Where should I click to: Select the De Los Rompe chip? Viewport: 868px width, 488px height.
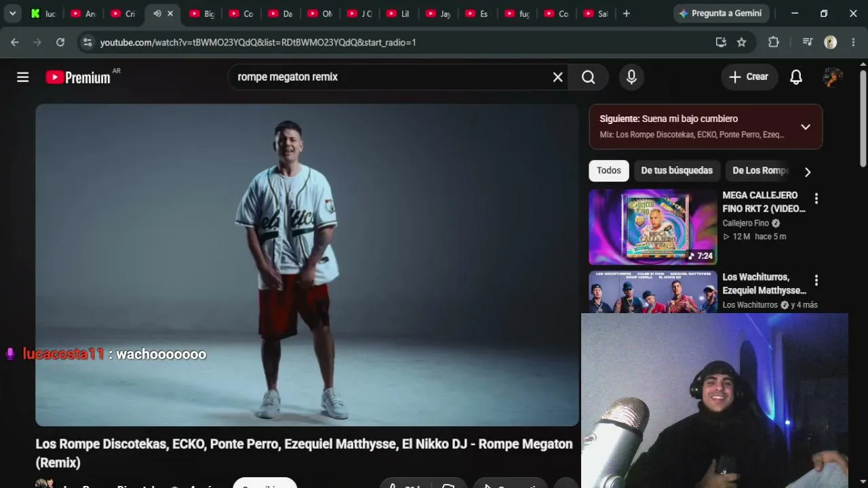[759, 171]
